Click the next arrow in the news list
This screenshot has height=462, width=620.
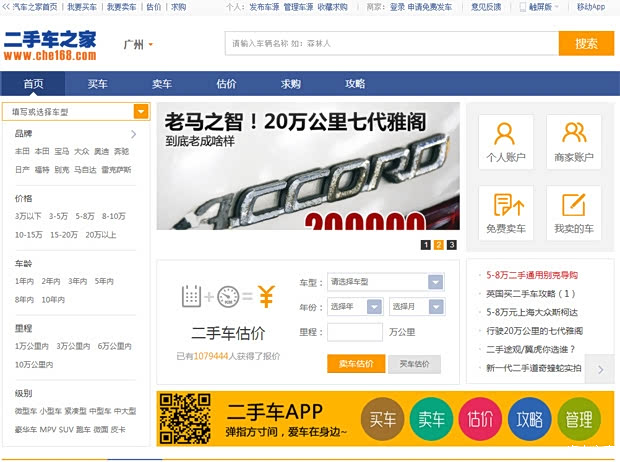[600, 369]
